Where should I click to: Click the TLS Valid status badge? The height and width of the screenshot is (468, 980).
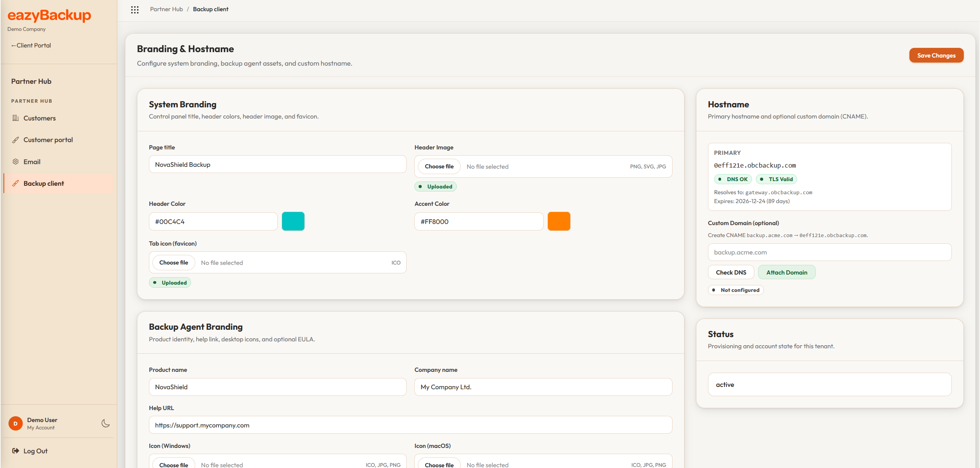click(776, 179)
